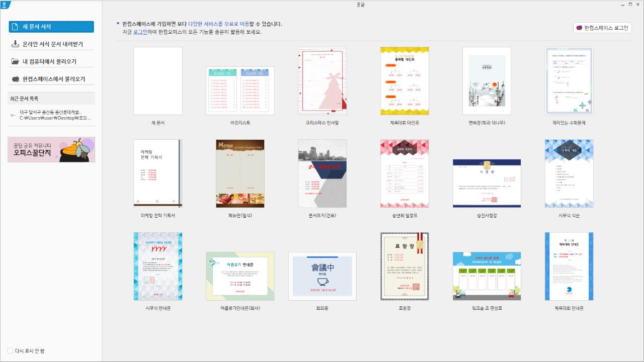Open the 표창장 certificate template
644x362 pixels.
click(404, 265)
